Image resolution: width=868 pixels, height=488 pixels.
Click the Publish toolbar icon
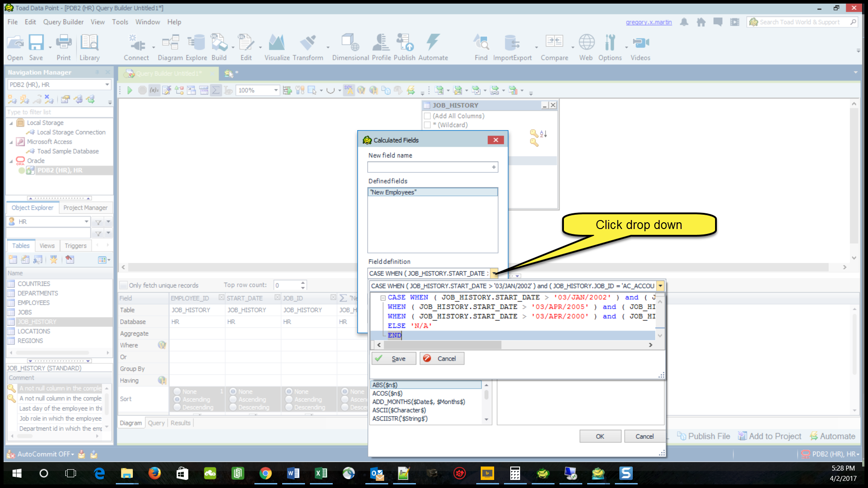(405, 47)
